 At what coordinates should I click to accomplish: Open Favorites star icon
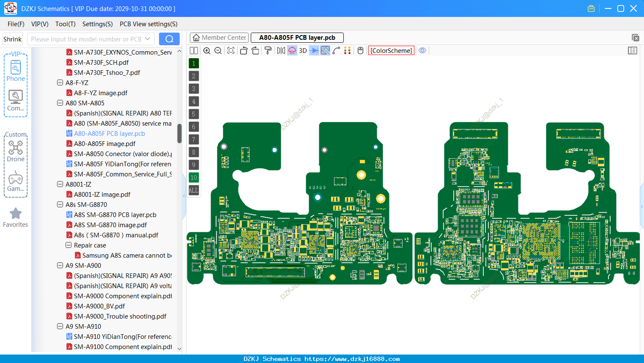pos(16,218)
